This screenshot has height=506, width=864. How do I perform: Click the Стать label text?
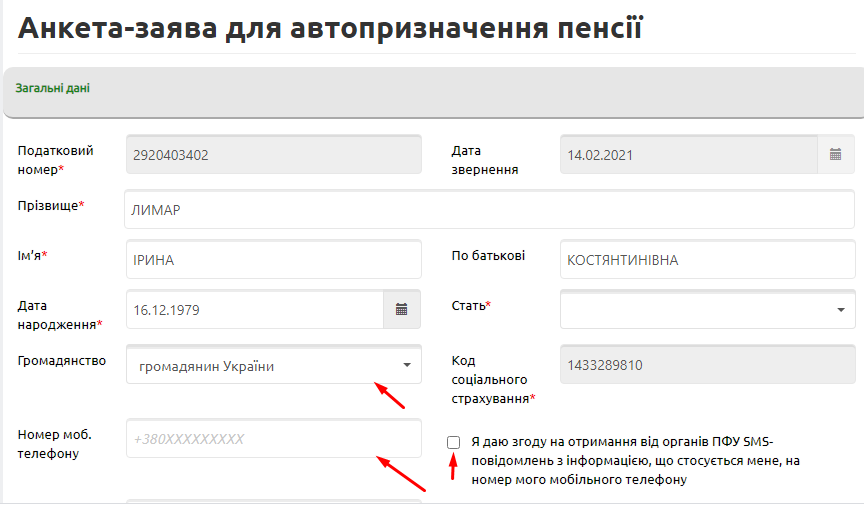tap(471, 305)
